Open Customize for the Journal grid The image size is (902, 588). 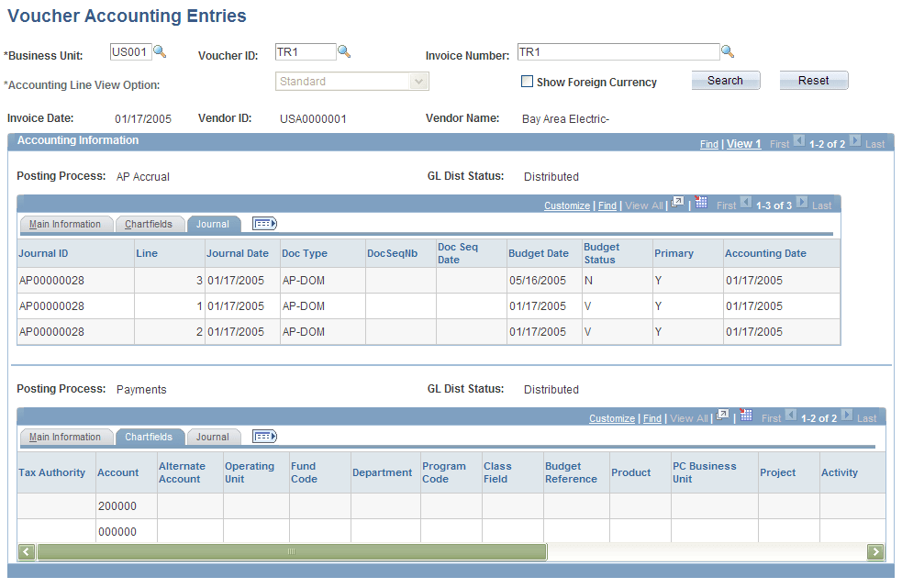pyautogui.click(x=566, y=205)
